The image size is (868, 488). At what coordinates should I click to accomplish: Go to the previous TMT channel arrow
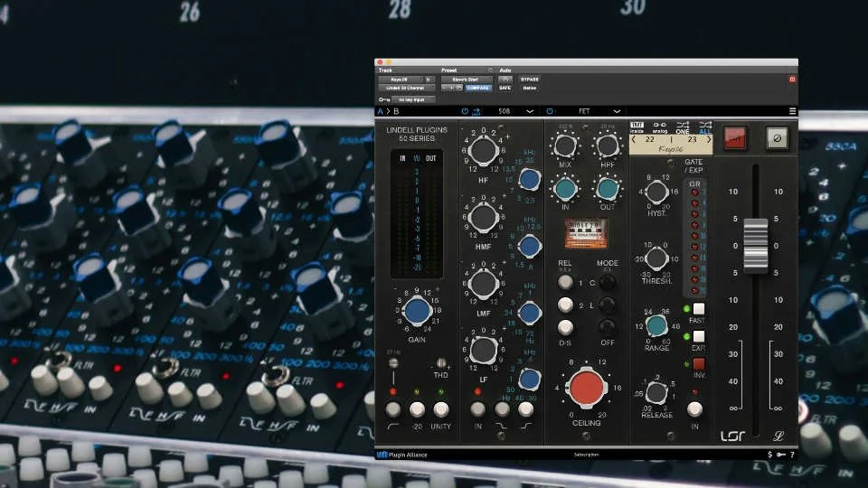tap(634, 140)
